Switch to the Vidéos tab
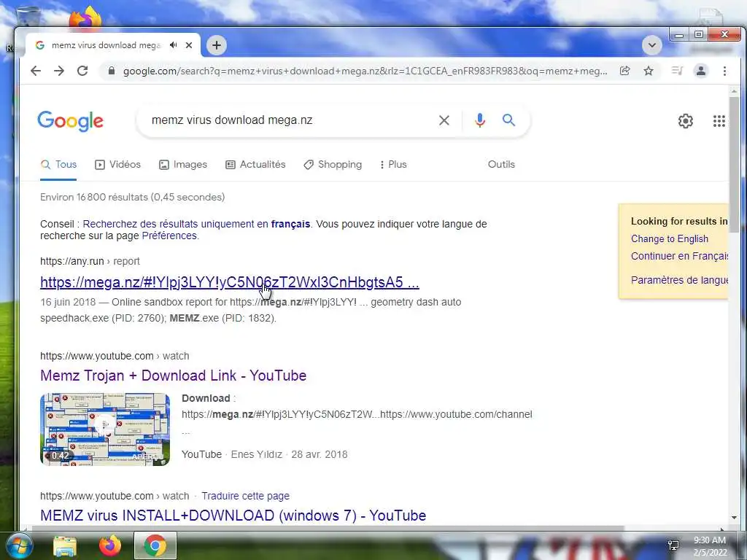The width and height of the screenshot is (747, 560). point(117,164)
